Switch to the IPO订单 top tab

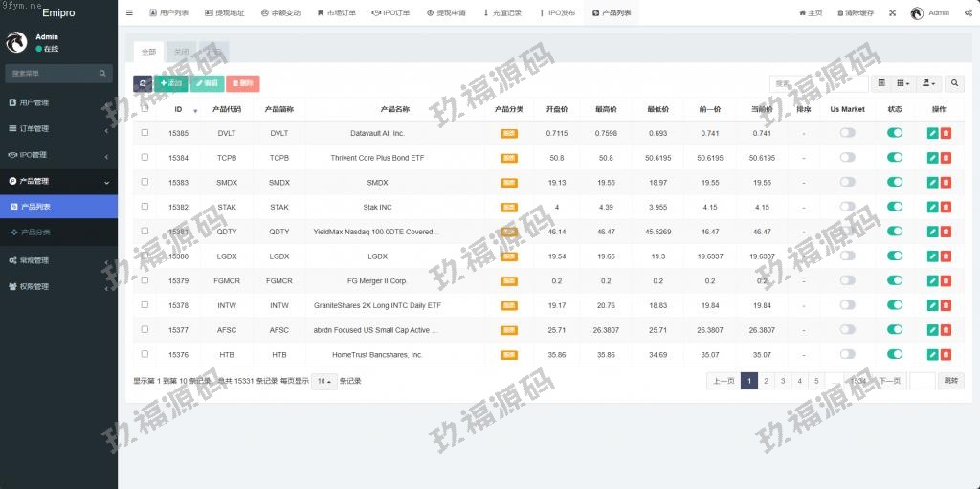pos(390,13)
